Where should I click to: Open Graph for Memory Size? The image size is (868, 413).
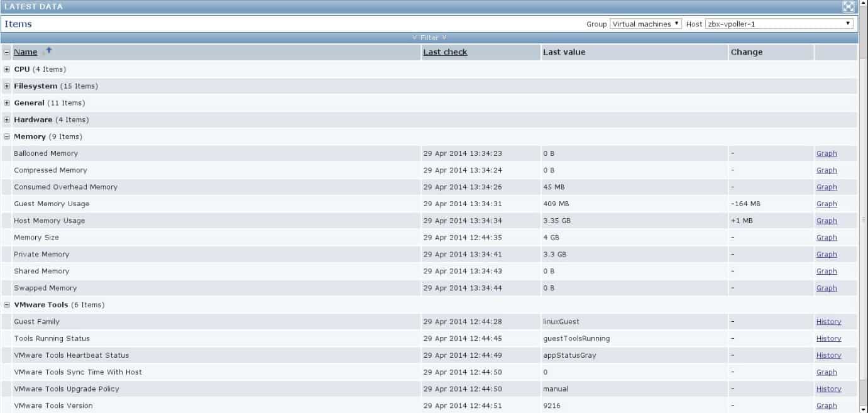(827, 238)
